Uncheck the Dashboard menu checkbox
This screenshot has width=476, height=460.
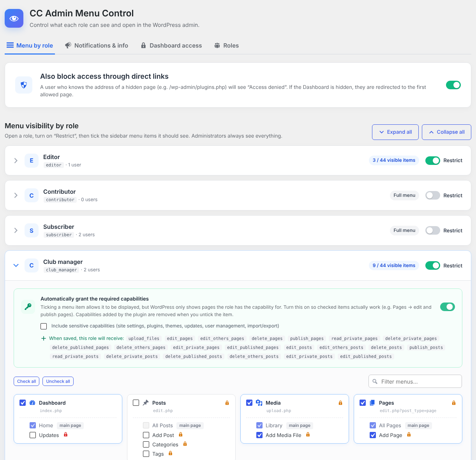[23, 403]
